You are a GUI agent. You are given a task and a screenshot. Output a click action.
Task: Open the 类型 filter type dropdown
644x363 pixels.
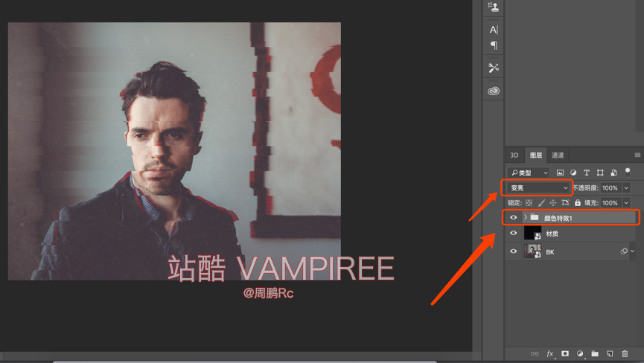tap(528, 173)
